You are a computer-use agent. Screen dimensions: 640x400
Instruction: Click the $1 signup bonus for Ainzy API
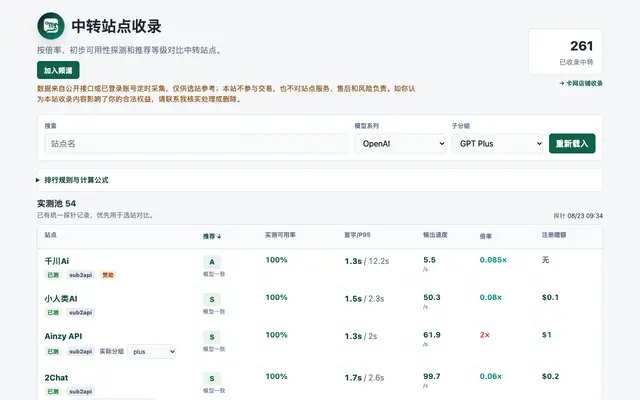(547, 335)
